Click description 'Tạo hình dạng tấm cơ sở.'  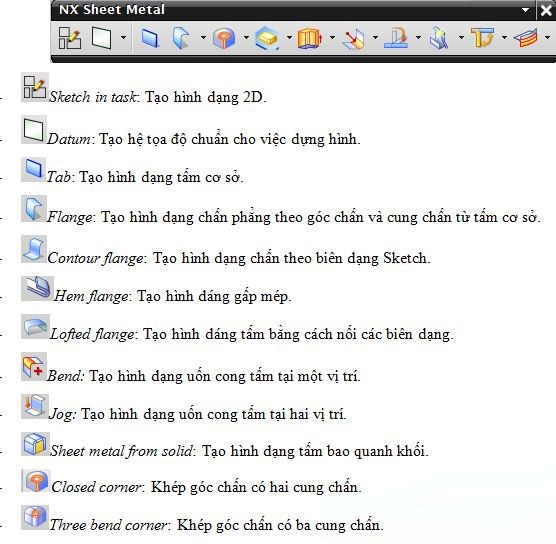point(161,177)
